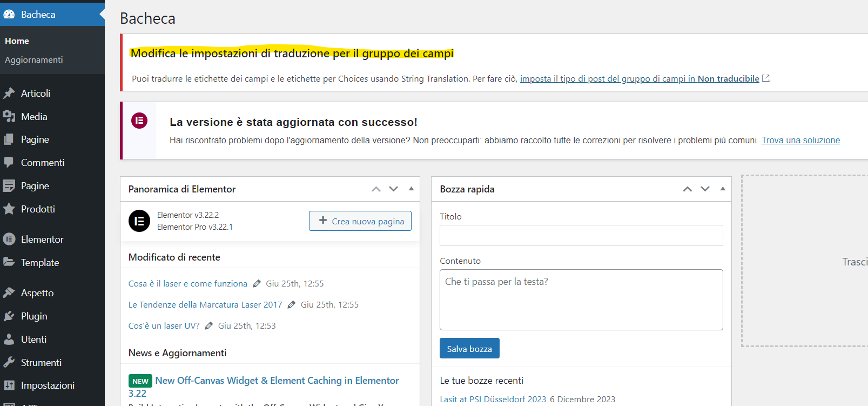Open the Strumenti menu label

(41, 362)
